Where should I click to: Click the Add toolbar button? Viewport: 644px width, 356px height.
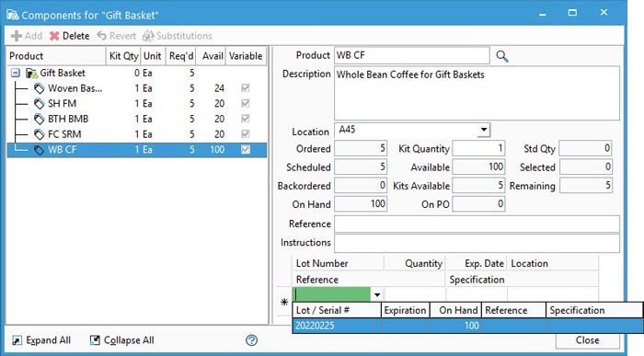click(x=27, y=36)
